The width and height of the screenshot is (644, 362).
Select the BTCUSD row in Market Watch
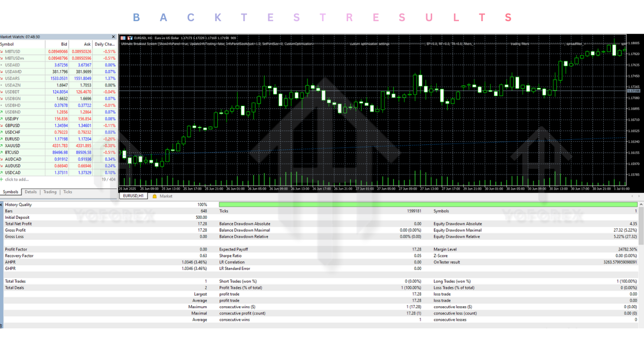[x=30, y=152]
